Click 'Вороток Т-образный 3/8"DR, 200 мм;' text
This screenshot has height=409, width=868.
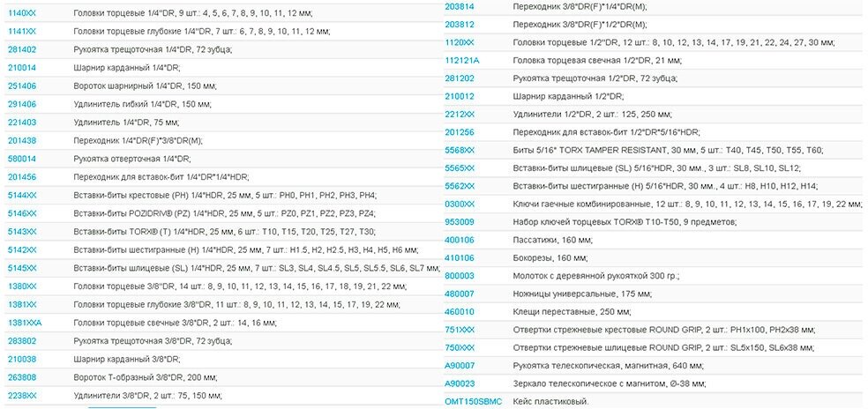(x=145, y=377)
